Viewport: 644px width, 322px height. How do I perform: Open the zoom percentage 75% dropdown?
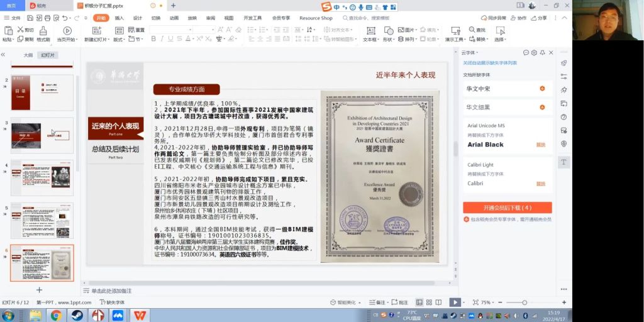(x=487, y=303)
